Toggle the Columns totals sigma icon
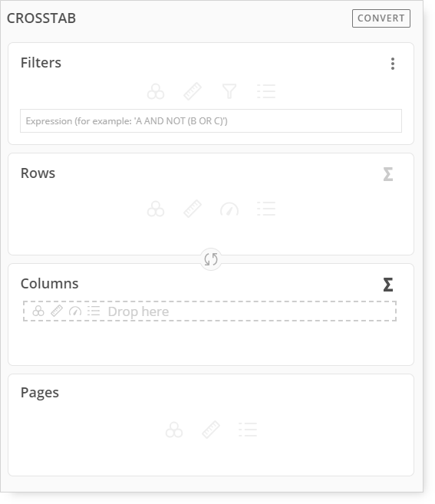This screenshot has height=504, width=435. (x=388, y=285)
